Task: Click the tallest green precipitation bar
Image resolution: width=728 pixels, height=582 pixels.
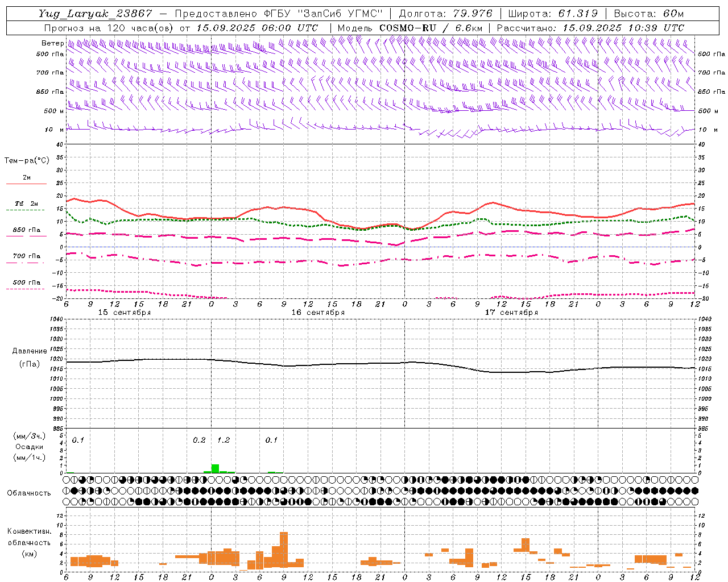Action: click(x=215, y=468)
